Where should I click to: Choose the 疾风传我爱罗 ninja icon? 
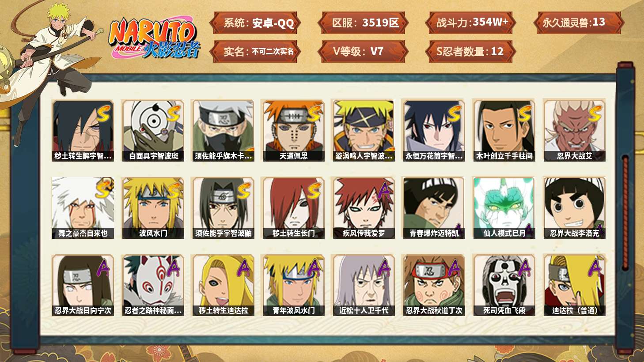(x=364, y=208)
